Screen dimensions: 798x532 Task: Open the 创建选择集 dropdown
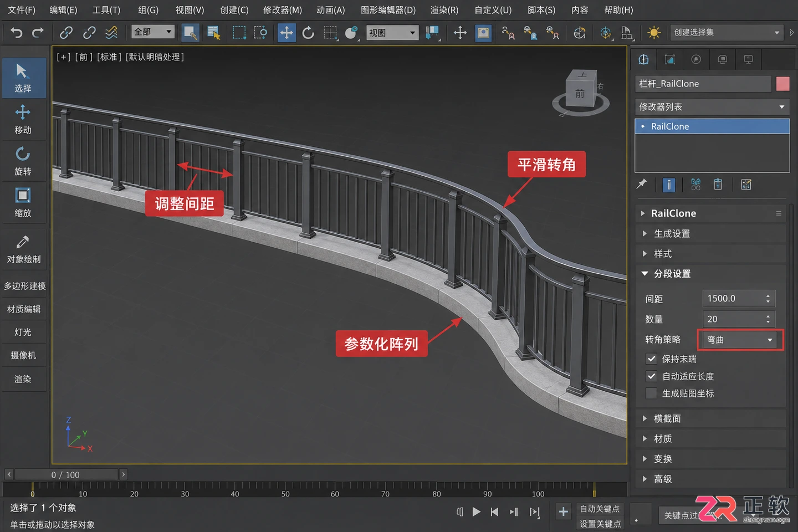pyautogui.click(x=727, y=33)
